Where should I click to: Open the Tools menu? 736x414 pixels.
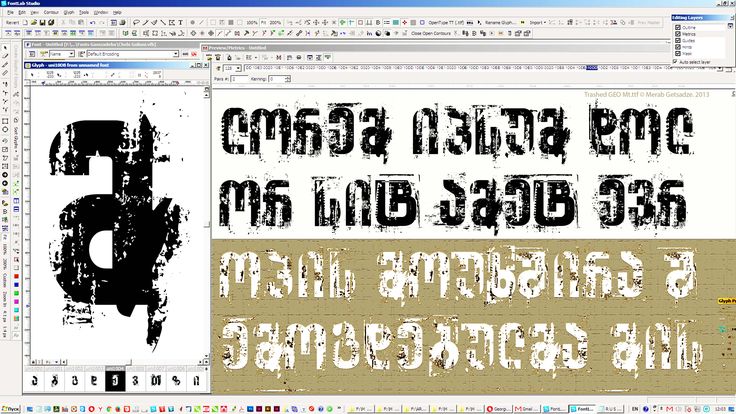(x=84, y=12)
